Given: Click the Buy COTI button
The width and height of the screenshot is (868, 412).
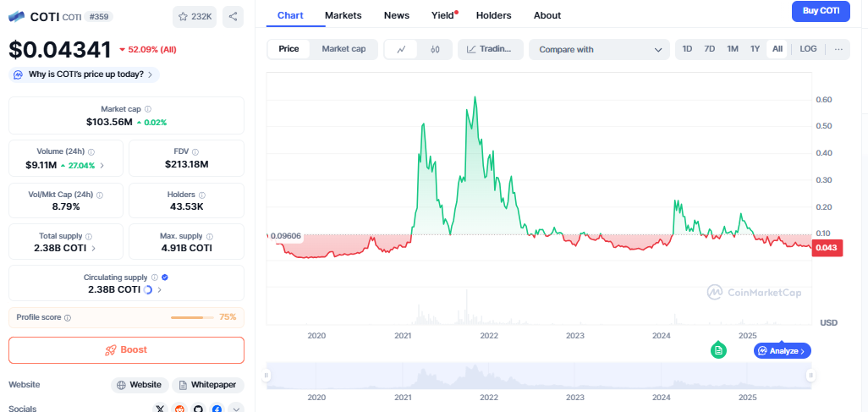Looking at the screenshot, I should coord(821,11).
